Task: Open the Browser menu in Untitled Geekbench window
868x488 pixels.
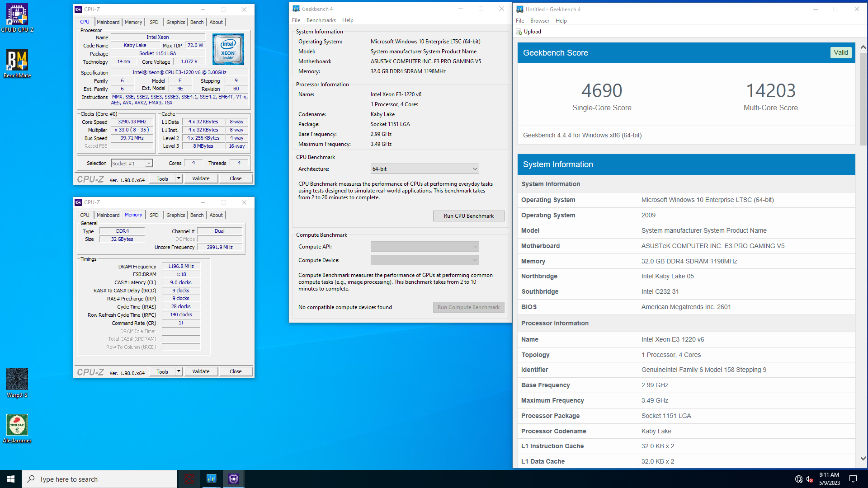Action: 540,21
